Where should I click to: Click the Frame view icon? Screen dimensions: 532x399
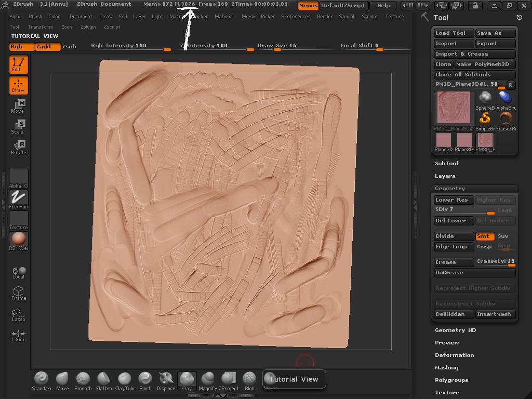coord(18,294)
